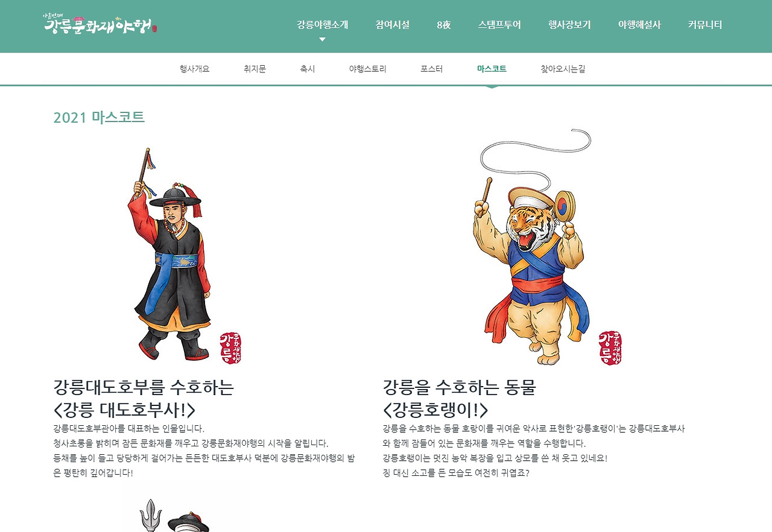Viewport: 772px width, 532px height.
Task: Open the 스탬프투어 menu
Action: click(499, 25)
